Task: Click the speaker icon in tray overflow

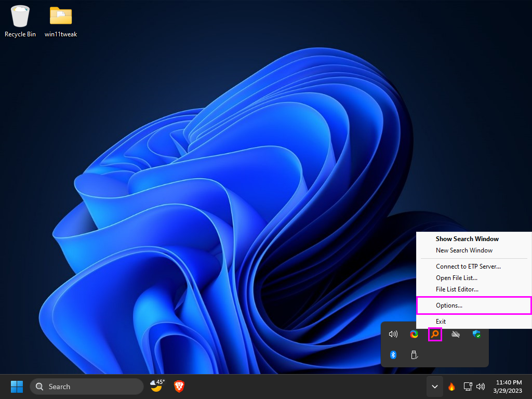Action: click(393, 334)
